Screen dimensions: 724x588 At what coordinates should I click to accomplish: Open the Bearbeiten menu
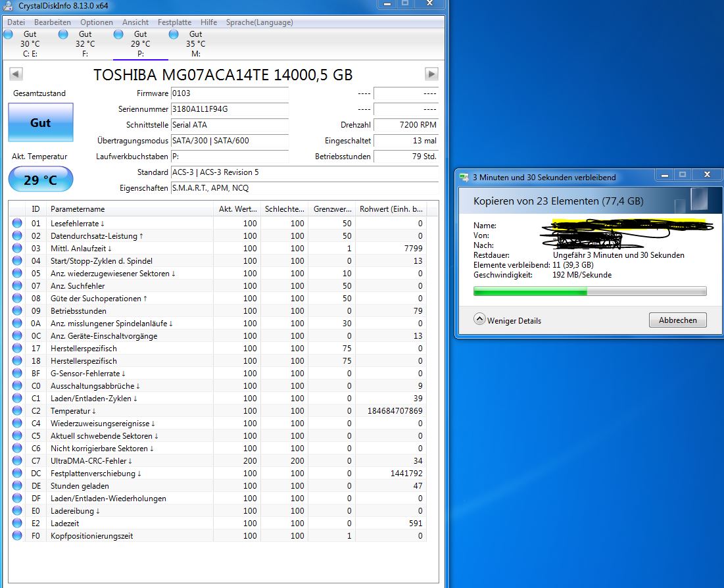[52, 22]
